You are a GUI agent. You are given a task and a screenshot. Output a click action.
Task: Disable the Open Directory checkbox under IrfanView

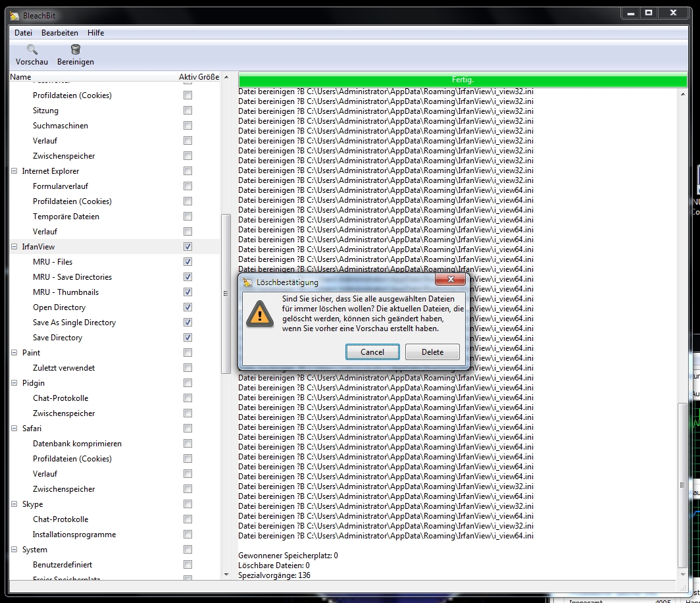(x=187, y=307)
